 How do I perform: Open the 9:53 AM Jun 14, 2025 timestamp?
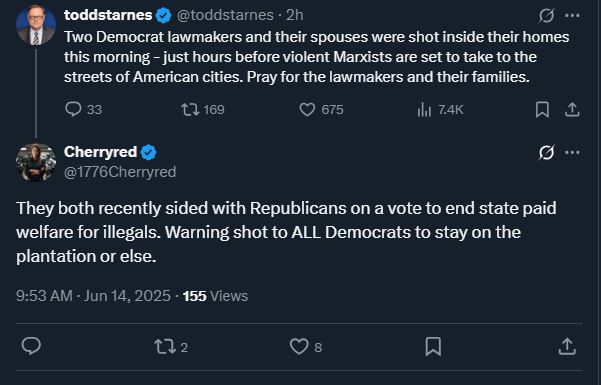(93, 296)
